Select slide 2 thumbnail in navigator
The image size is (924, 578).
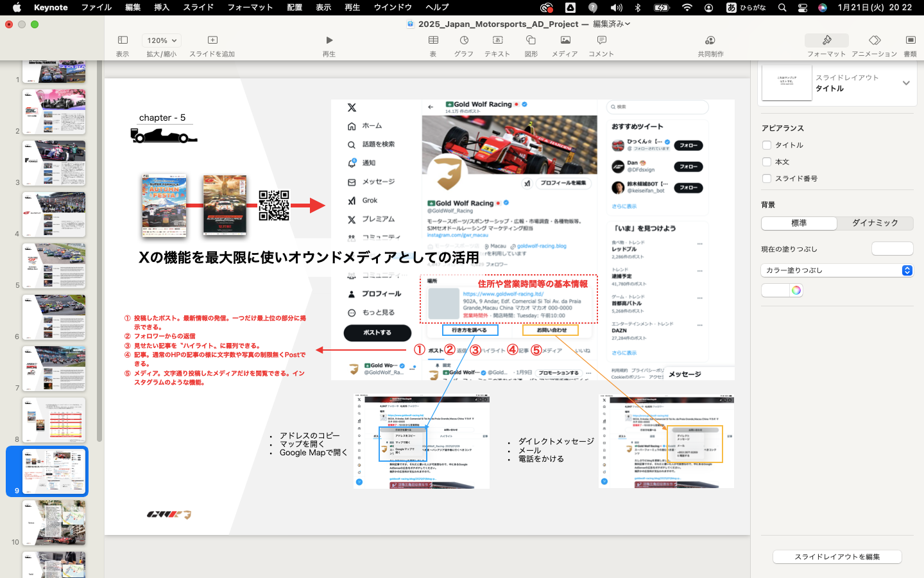(54, 112)
